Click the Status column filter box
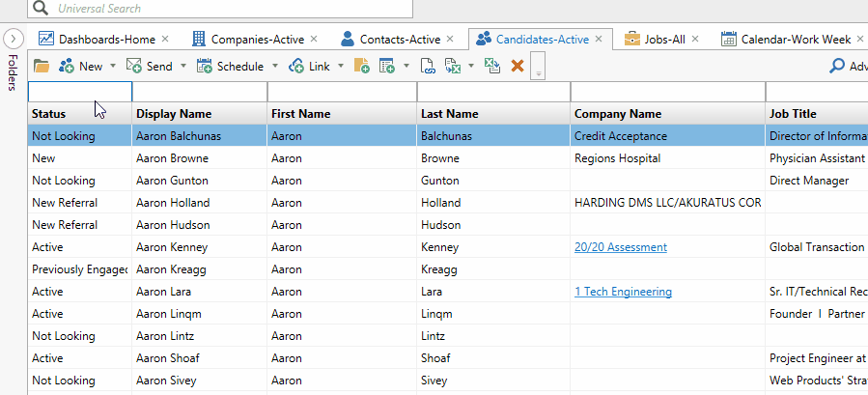868x395 pixels. 80,92
